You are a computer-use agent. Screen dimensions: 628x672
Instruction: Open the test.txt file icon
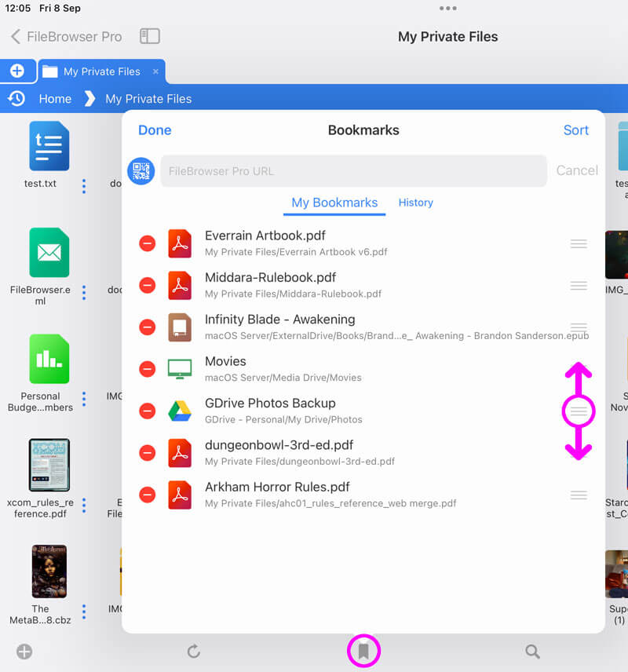click(49, 146)
